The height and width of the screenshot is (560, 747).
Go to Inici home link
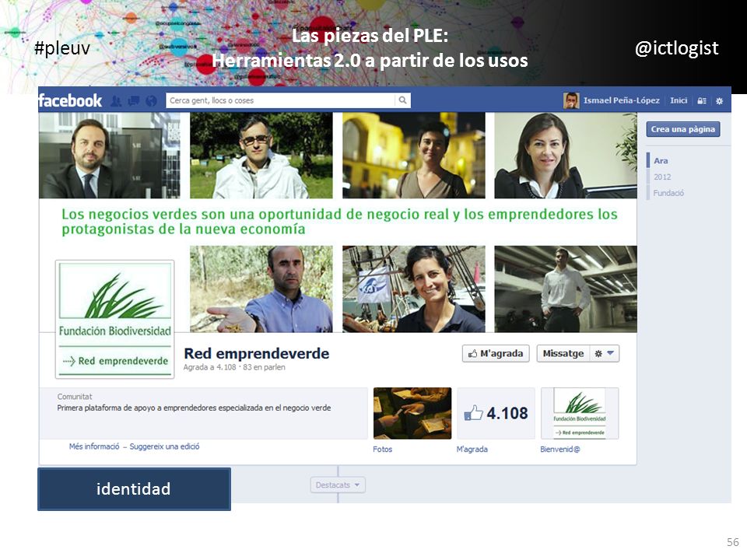tap(679, 100)
